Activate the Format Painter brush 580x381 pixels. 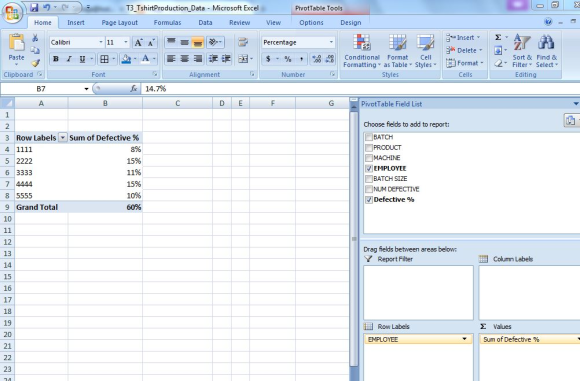coord(35,63)
